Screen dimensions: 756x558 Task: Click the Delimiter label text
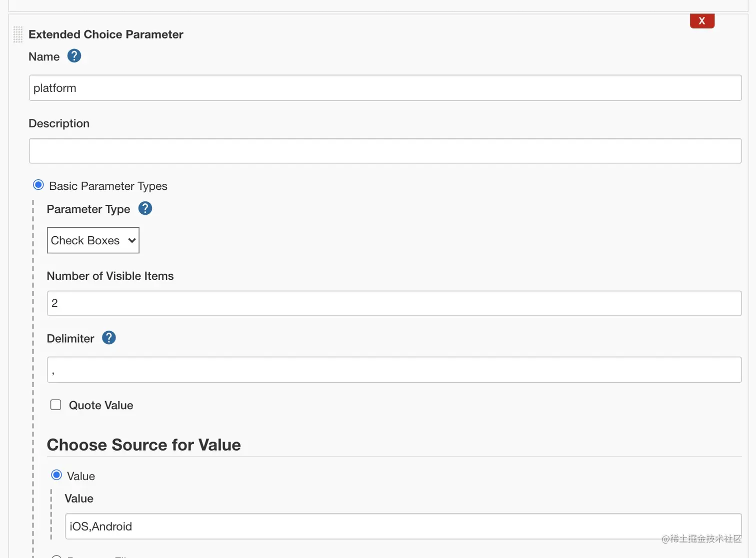click(70, 339)
